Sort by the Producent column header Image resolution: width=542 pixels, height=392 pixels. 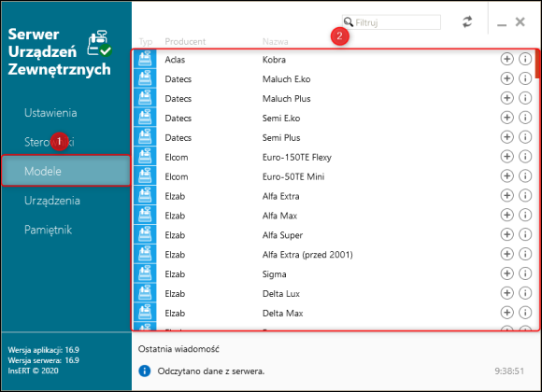tap(185, 41)
